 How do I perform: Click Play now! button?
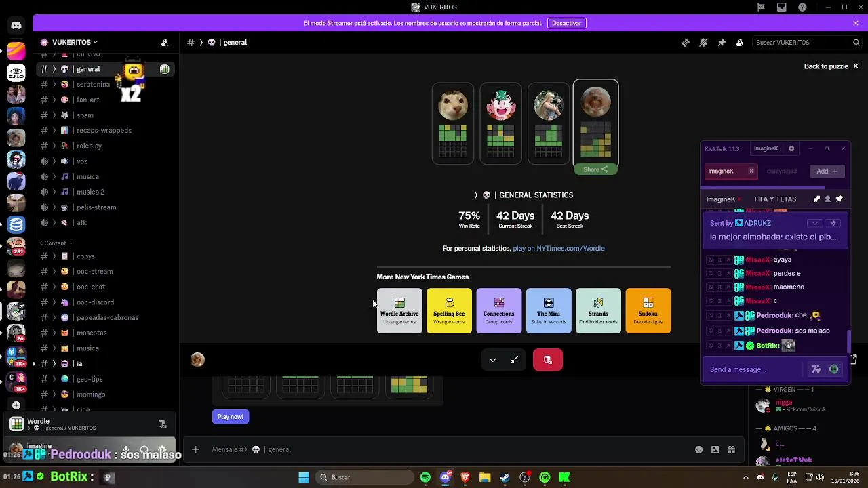click(231, 416)
